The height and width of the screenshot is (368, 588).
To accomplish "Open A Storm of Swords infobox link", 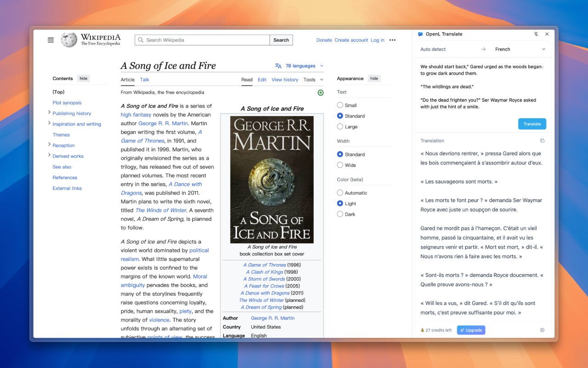I will (x=264, y=279).
